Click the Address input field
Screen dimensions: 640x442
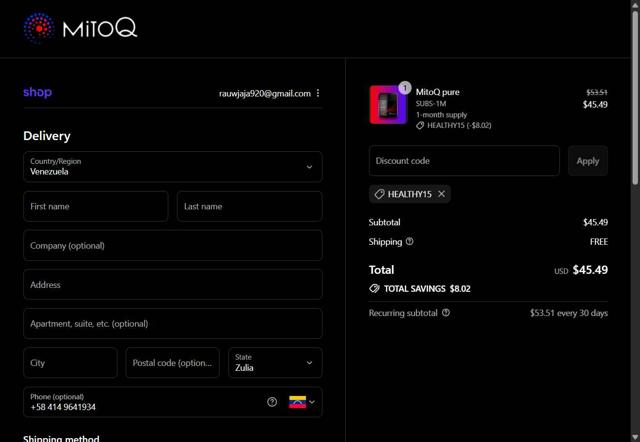point(173,284)
